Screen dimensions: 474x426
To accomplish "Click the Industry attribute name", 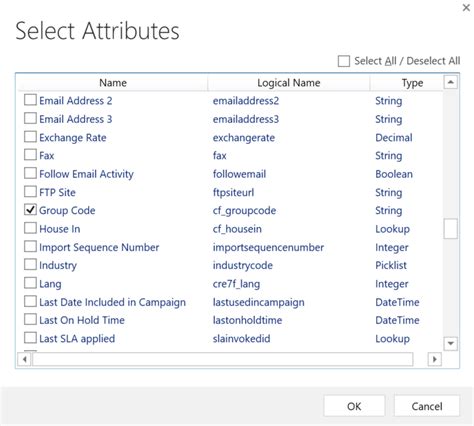I will [58, 265].
